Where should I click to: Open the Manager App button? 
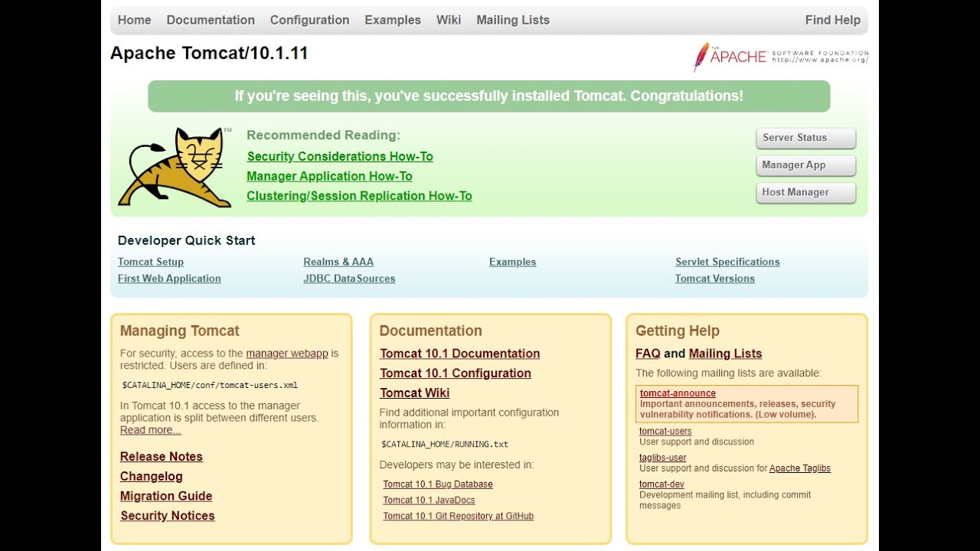coord(805,165)
